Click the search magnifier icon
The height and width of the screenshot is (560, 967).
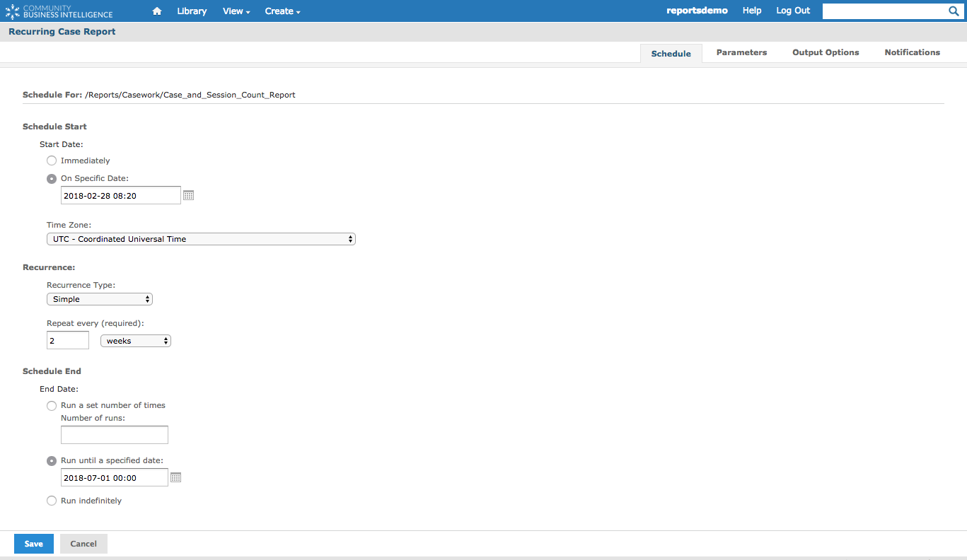[x=953, y=11]
